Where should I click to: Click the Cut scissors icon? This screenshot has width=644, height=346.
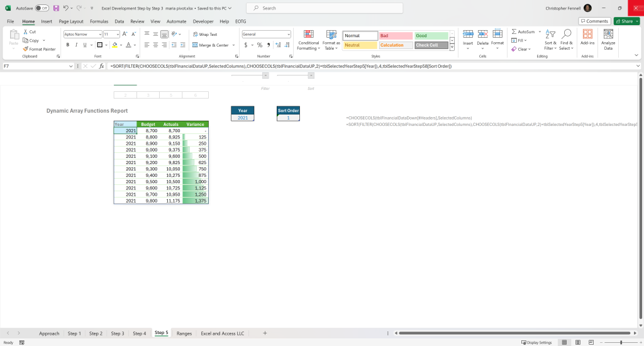[x=25, y=31]
